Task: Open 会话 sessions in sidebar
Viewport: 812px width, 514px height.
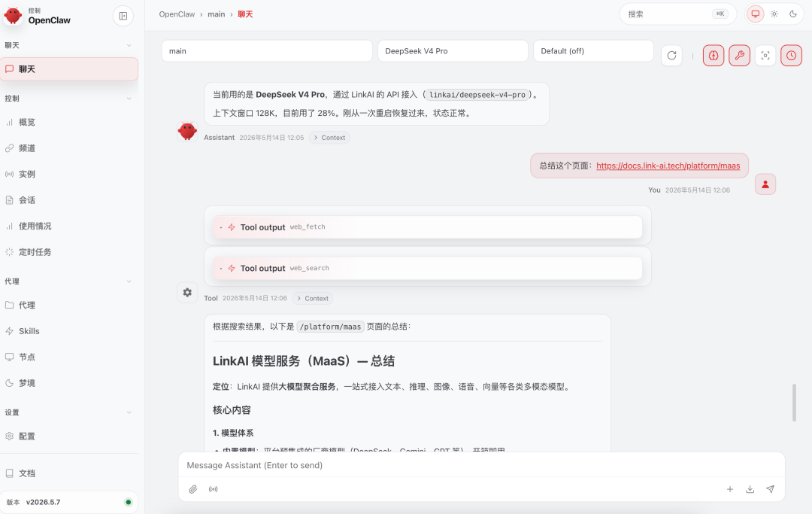Action: pyautogui.click(x=69, y=200)
